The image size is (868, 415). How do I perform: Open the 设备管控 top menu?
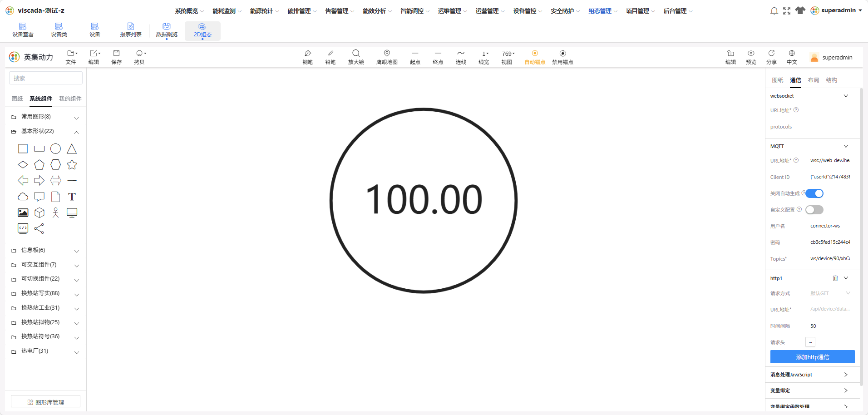pyautogui.click(x=528, y=11)
